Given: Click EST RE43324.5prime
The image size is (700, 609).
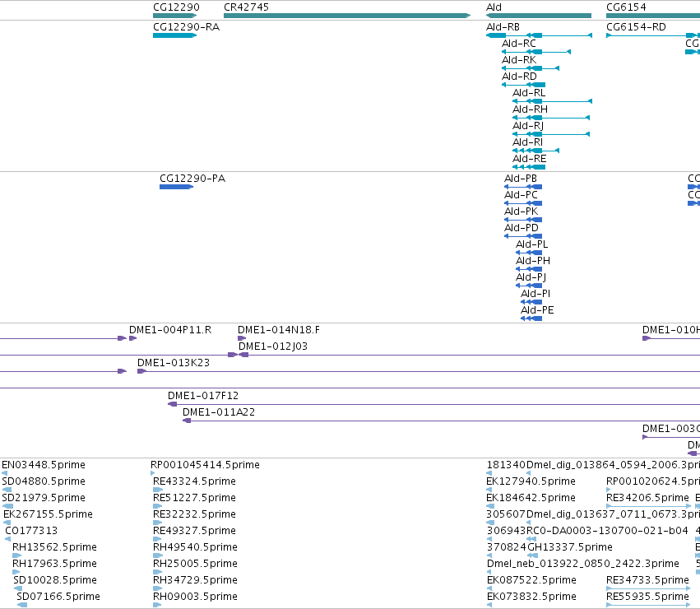Looking at the screenshot, I should click(194, 481).
